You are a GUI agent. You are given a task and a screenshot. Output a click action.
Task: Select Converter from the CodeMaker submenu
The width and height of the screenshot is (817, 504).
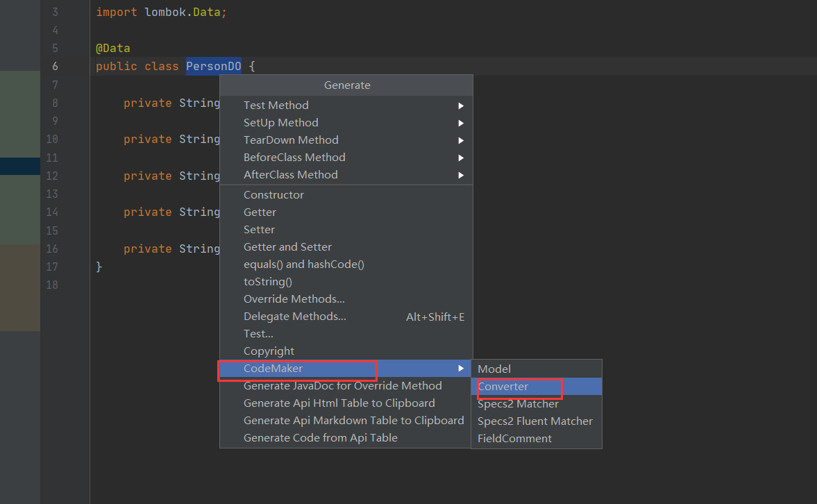click(x=503, y=386)
